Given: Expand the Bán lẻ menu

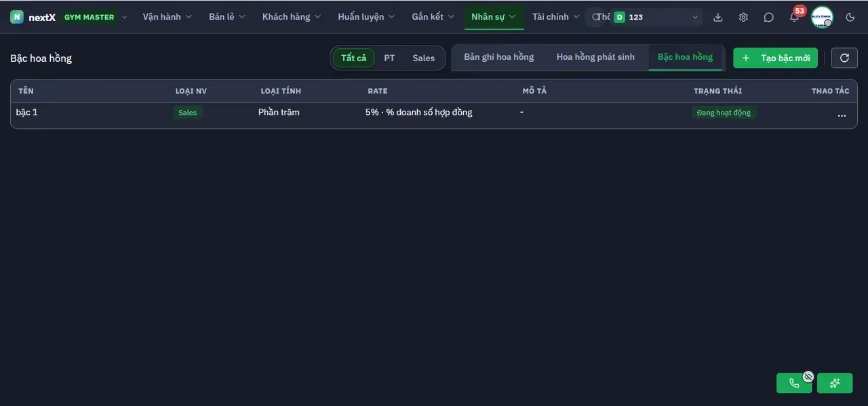Looking at the screenshot, I should pyautogui.click(x=227, y=17).
